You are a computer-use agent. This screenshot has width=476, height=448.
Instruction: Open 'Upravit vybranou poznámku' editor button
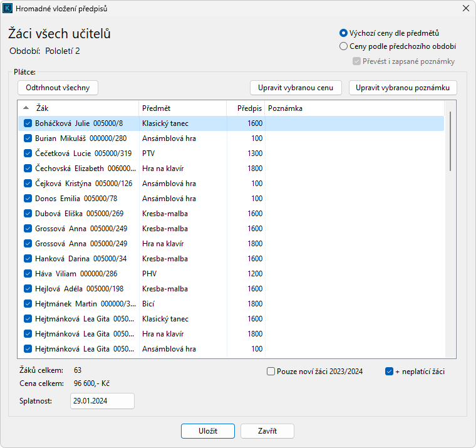pyautogui.click(x=403, y=88)
